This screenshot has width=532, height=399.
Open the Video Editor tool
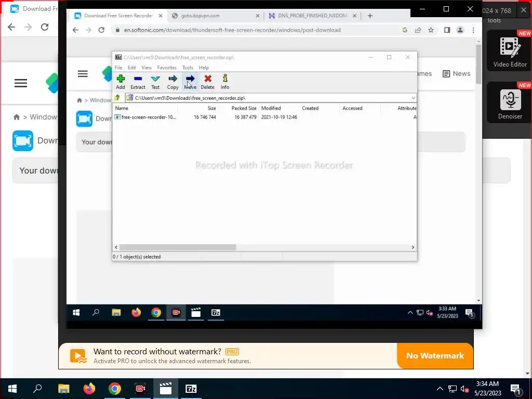pyautogui.click(x=510, y=50)
